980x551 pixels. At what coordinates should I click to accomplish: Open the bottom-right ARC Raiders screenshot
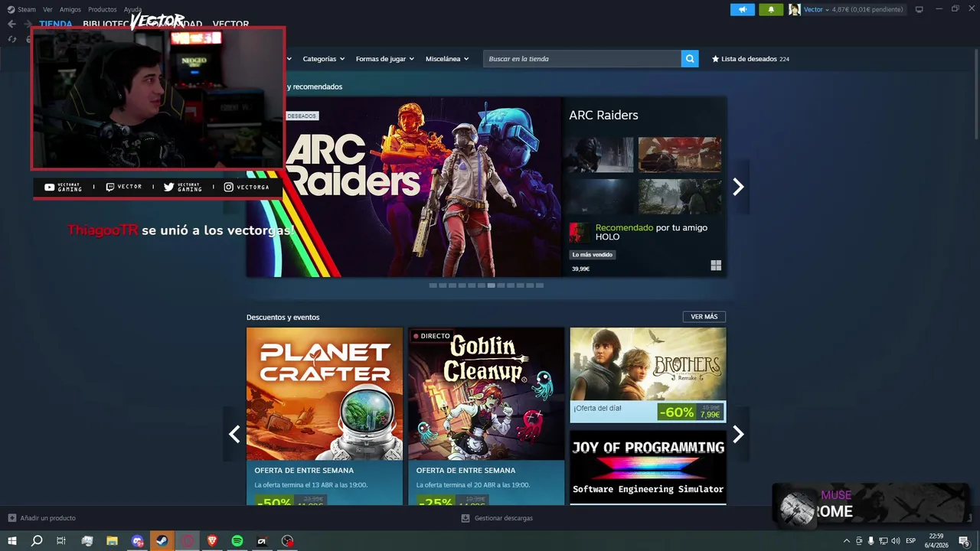[680, 197]
